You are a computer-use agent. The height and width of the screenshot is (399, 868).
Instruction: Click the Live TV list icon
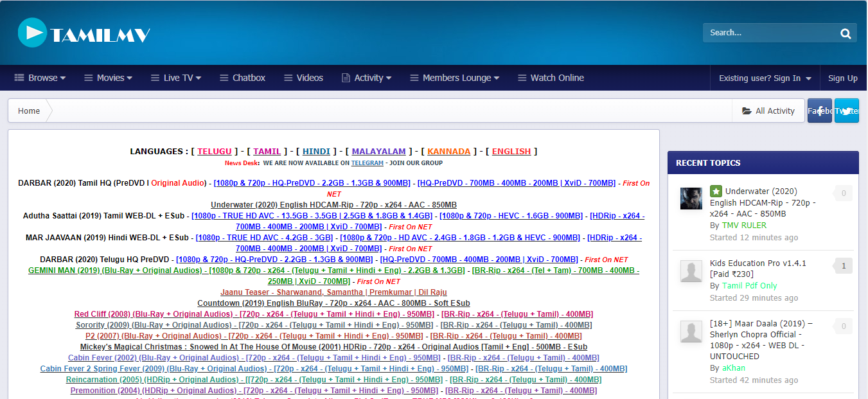(x=155, y=78)
